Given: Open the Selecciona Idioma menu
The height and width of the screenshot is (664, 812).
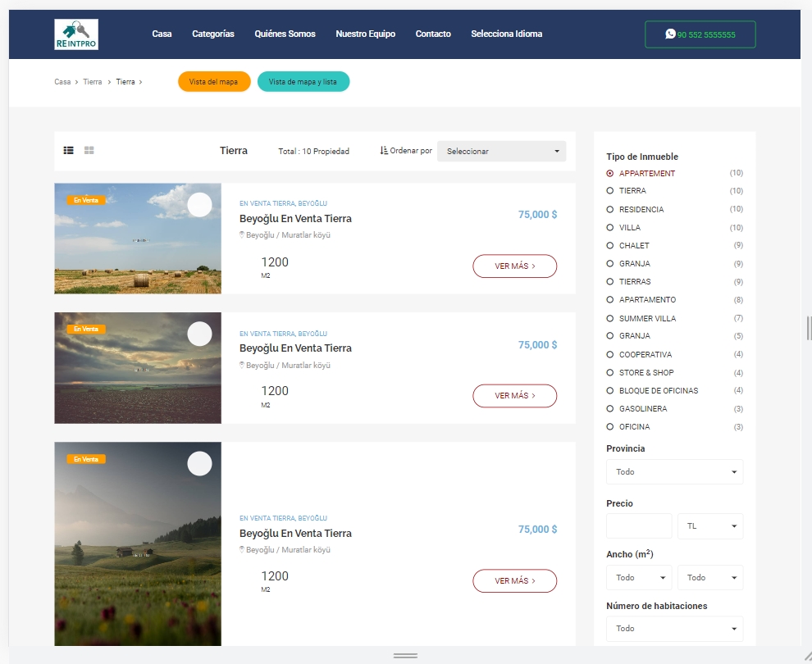Looking at the screenshot, I should pos(506,34).
